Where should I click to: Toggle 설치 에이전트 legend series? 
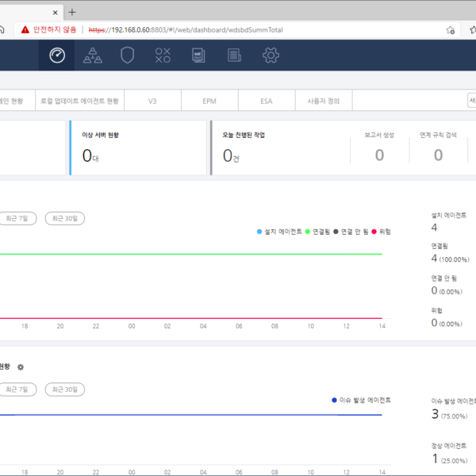click(x=279, y=232)
